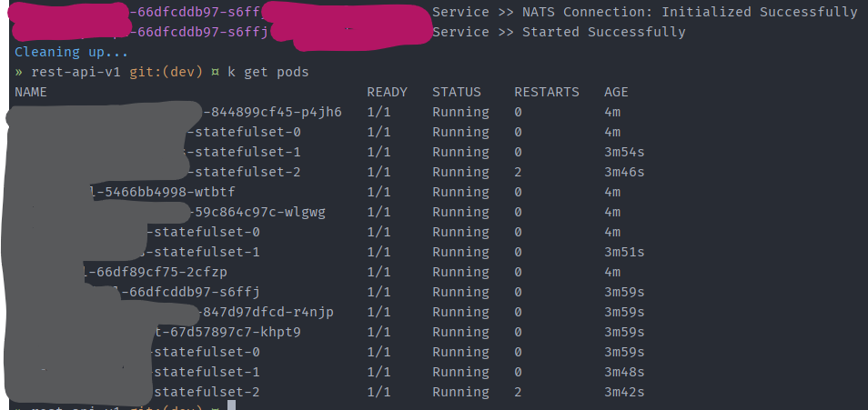Click the 'k get pods' command text
Image resolution: width=868 pixels, height=410 pixels.
(x=268, y=72)
